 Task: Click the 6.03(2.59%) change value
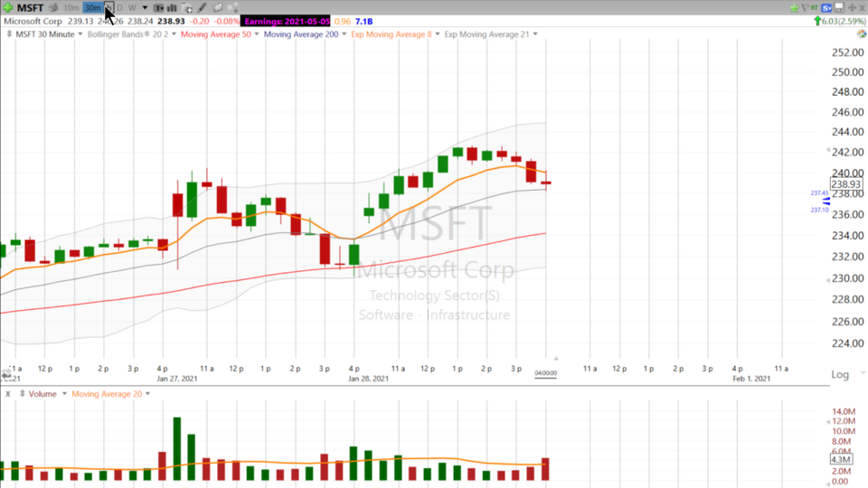click(844, 21)
